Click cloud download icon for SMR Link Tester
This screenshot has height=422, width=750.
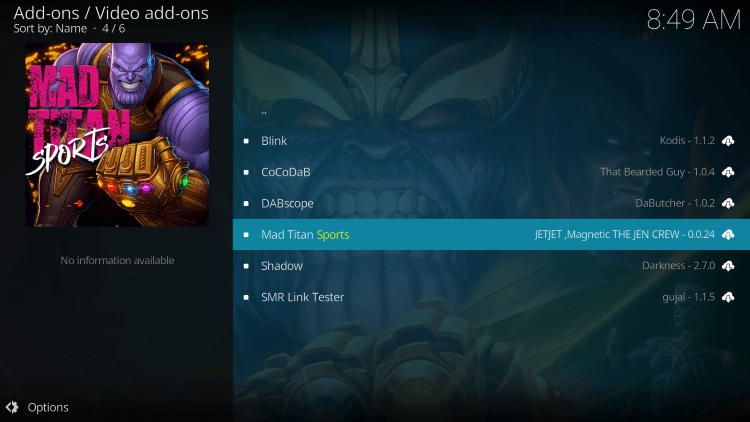tap(728, 297)
